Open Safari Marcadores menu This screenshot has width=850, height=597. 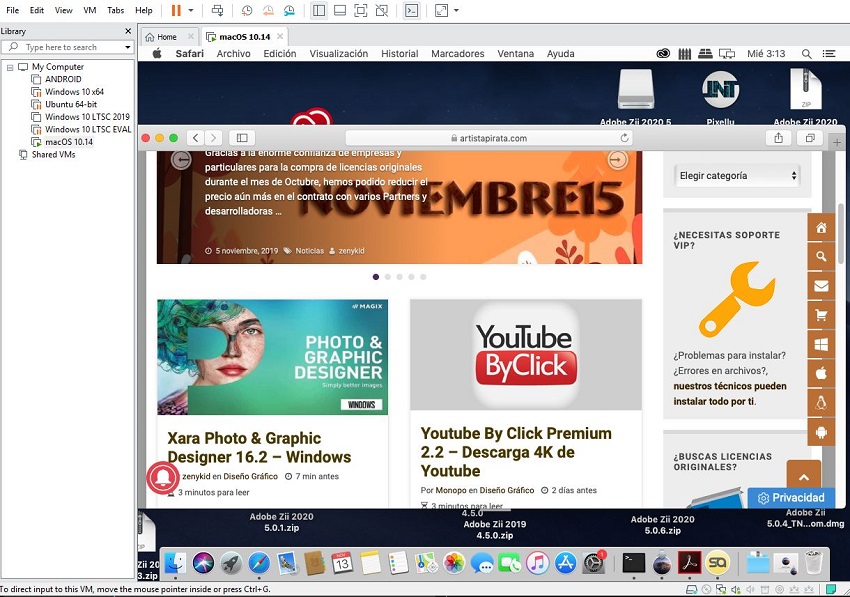point(458,54)
